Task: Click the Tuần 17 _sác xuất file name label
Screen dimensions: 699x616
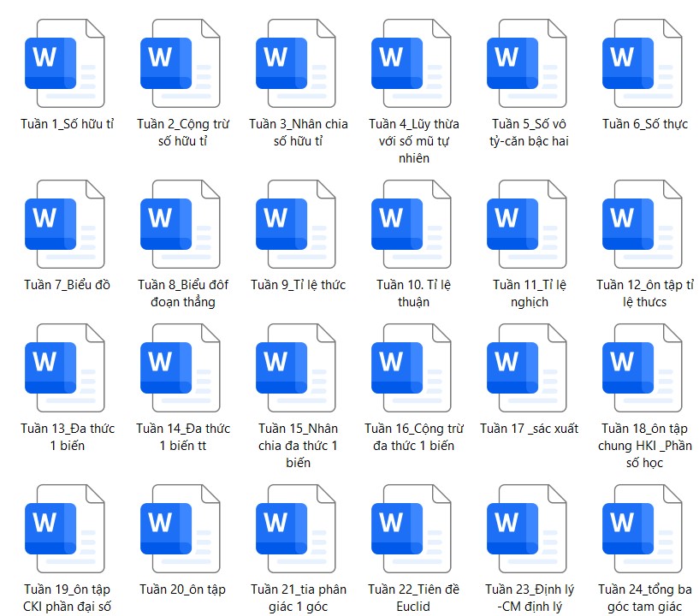Action: coord(529,429)
